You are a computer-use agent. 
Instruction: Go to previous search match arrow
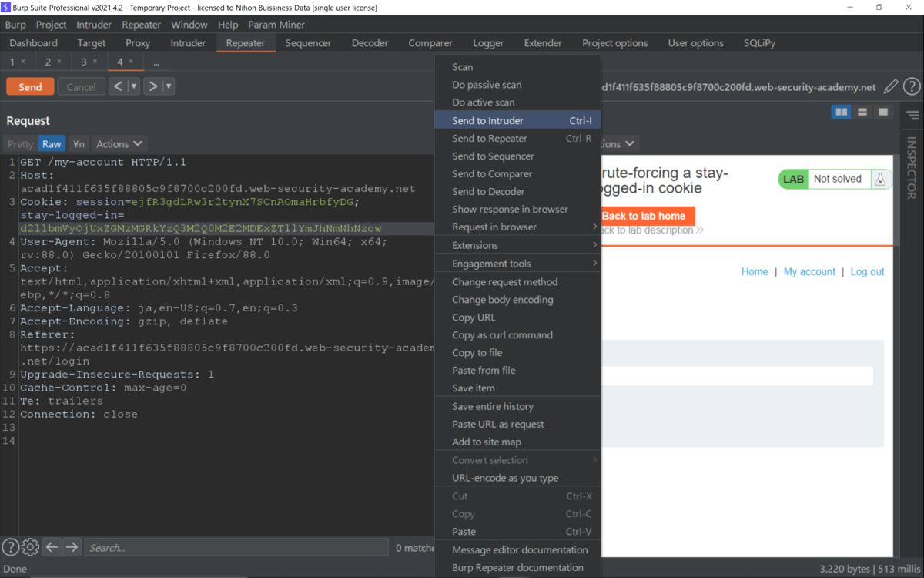click(x=52, y=547)
